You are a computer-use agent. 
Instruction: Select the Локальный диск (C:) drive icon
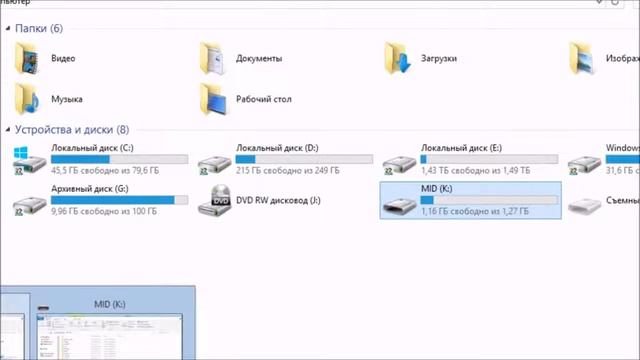(x=29, y=161)
